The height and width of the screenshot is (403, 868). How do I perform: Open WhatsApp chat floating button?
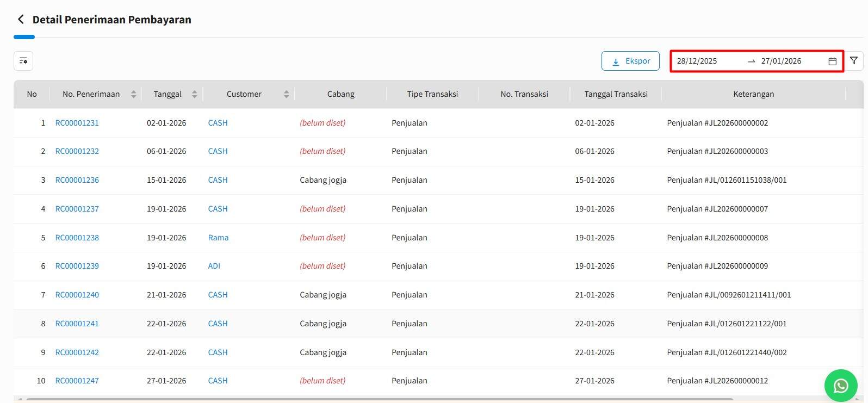[x=840, y=386]
